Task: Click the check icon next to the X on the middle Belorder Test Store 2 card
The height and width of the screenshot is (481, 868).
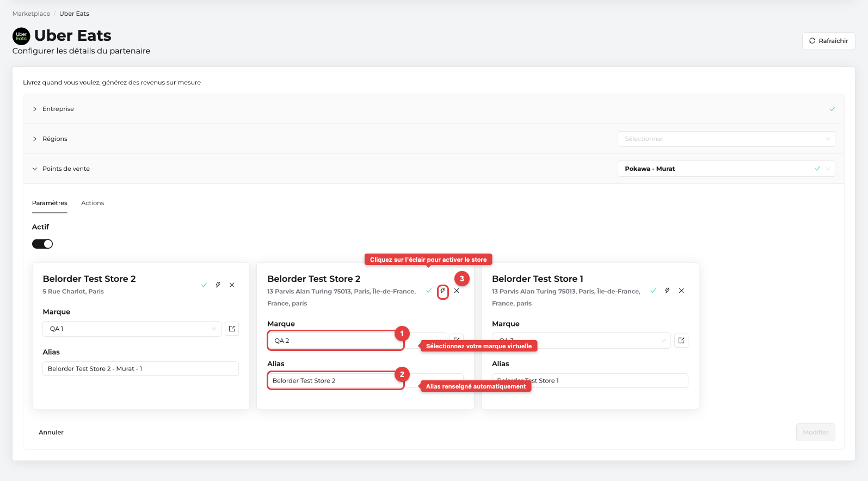Action: (x=429, y=291)
